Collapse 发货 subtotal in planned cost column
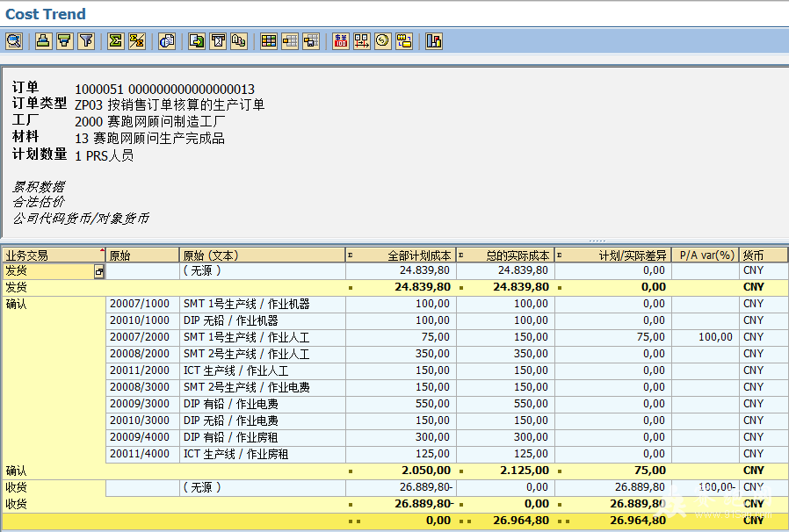Screen dimensions: 789x532 351,288
